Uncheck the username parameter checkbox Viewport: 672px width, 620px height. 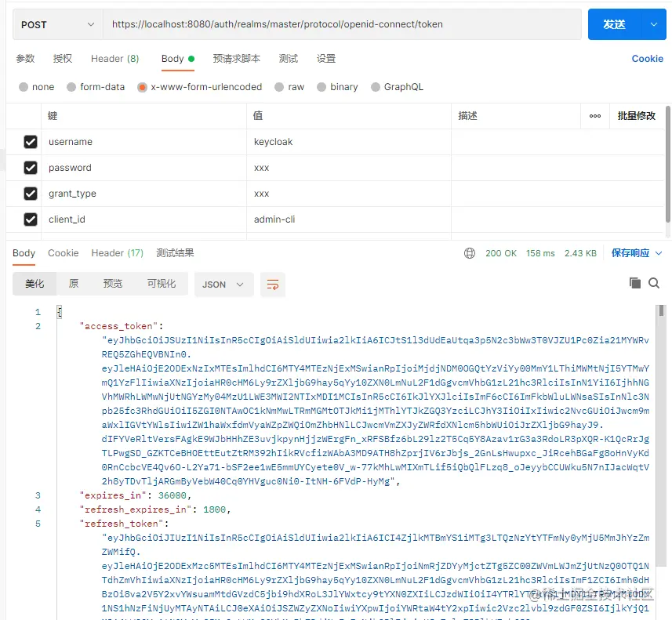pos(31,142)
